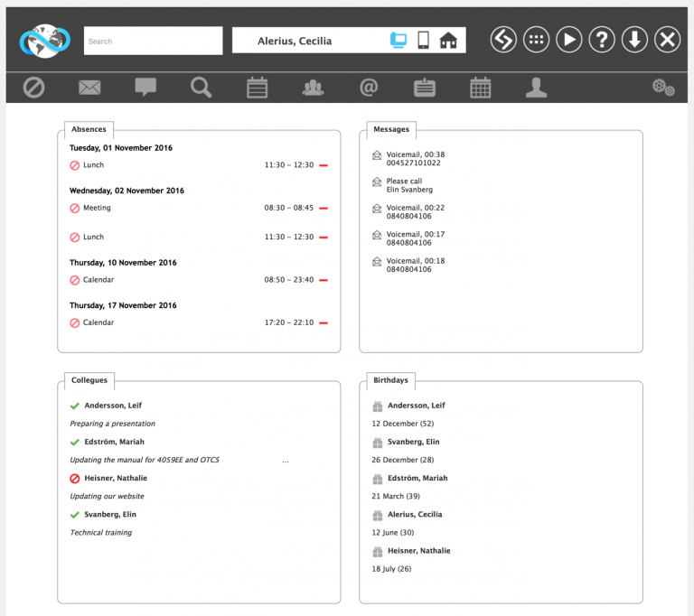Select colleague Heisner, Nathalie

pyautogui.click(x=116, y=478)
